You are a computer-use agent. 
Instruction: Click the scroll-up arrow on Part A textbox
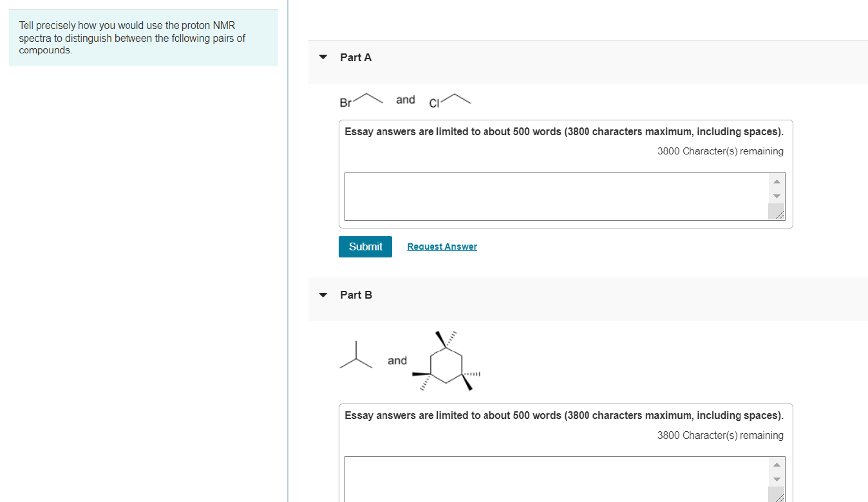[777, 181]
